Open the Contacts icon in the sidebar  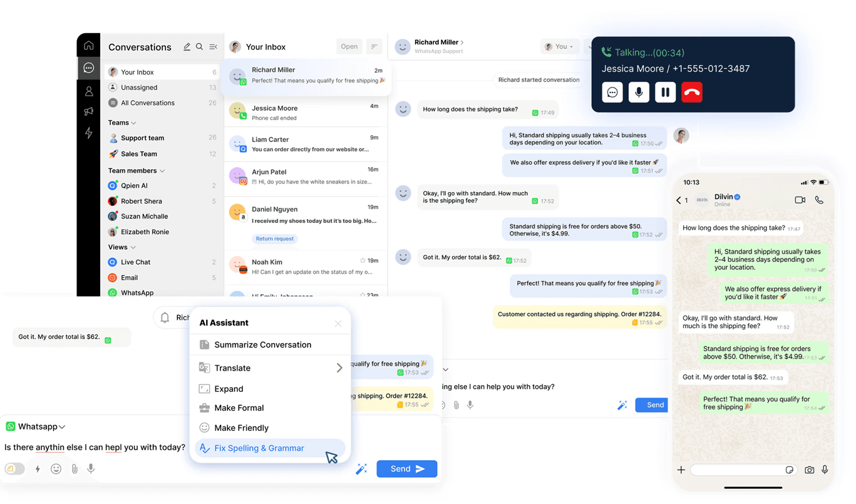(88, 91)
